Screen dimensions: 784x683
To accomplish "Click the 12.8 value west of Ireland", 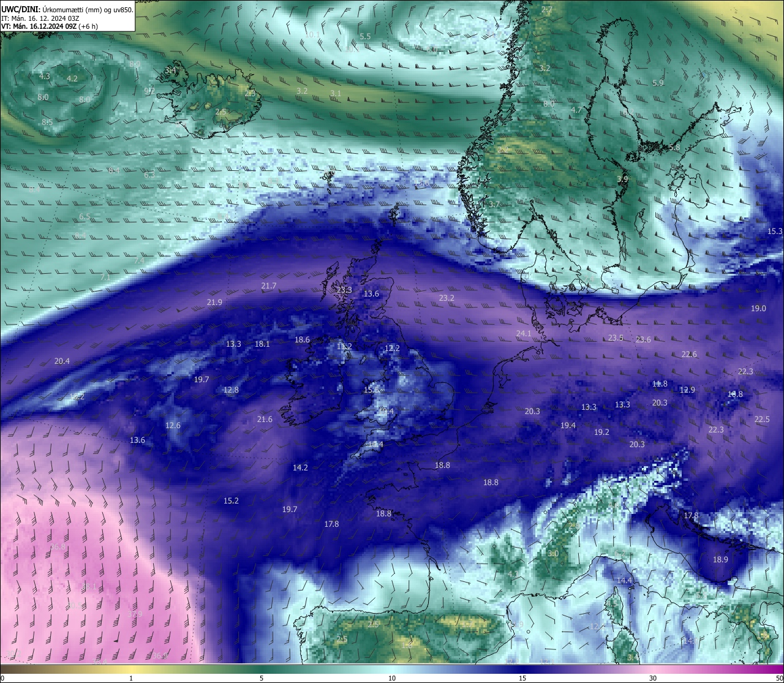I will (x=231, y=390).
